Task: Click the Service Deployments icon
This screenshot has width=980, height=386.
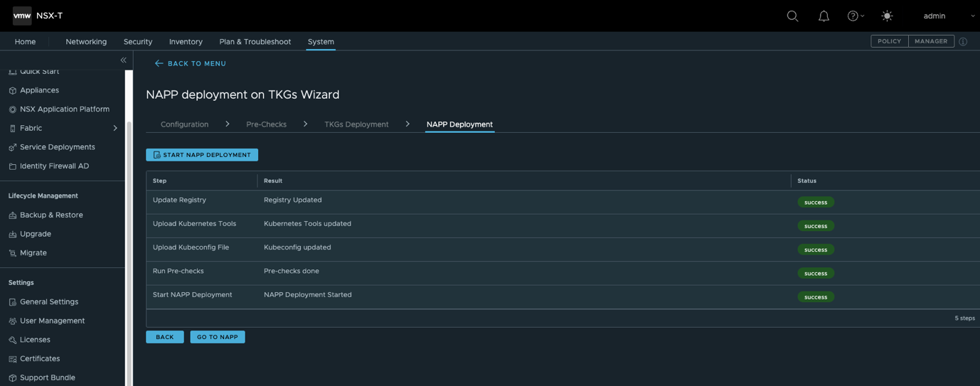Action: [12, 147]
